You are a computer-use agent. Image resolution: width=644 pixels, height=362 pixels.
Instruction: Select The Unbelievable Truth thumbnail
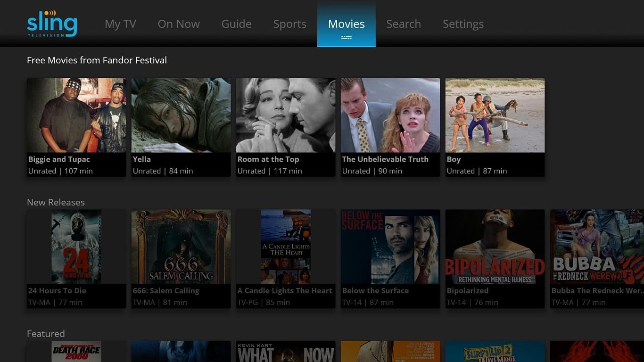coord(390,127)
